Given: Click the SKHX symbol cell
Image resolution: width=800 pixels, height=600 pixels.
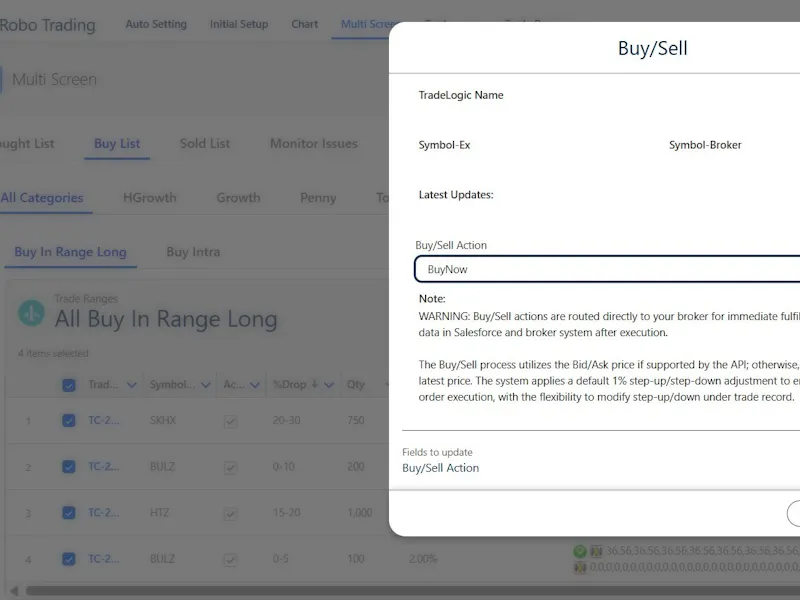Looking at the screenshot, I should coord(163,420).
